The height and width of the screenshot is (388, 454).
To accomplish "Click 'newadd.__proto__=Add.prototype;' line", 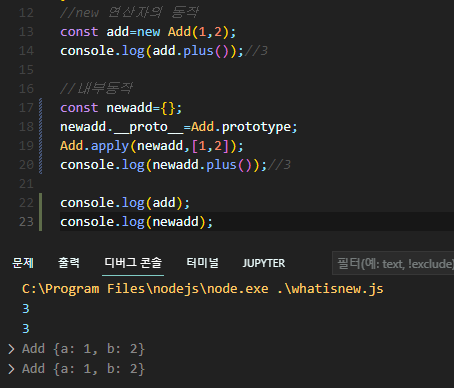I will [179, 127].
